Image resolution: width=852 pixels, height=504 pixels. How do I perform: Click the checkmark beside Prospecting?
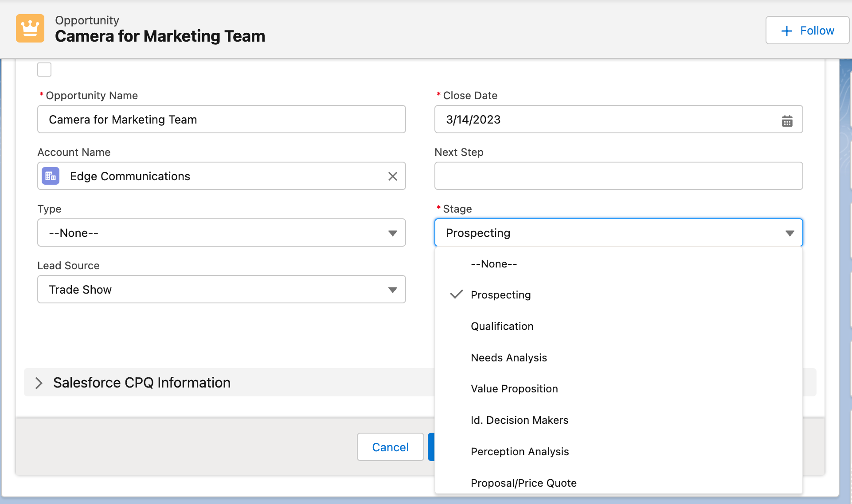tap(456, 294)
